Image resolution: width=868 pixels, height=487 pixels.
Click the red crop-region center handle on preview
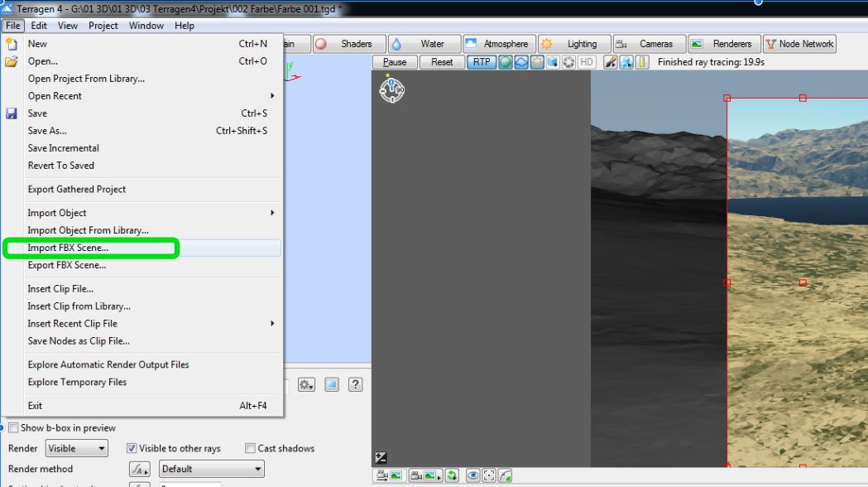(x=803, y=282)
